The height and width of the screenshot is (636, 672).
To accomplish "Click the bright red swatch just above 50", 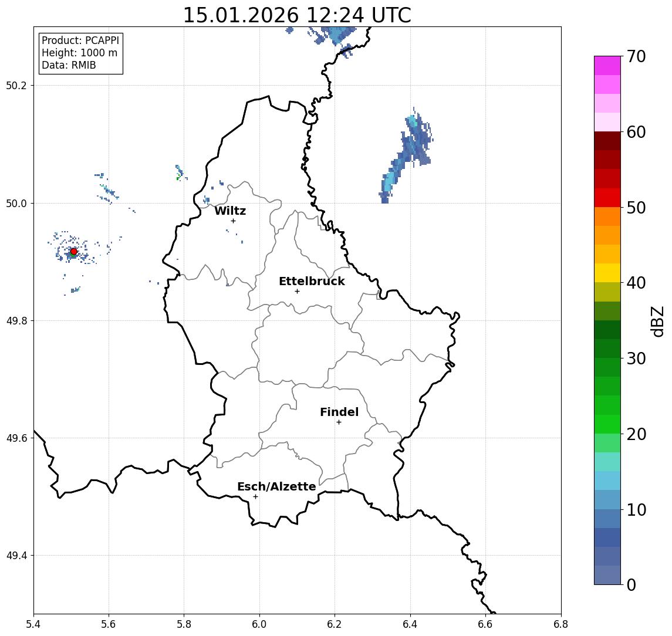I will 607,198.
